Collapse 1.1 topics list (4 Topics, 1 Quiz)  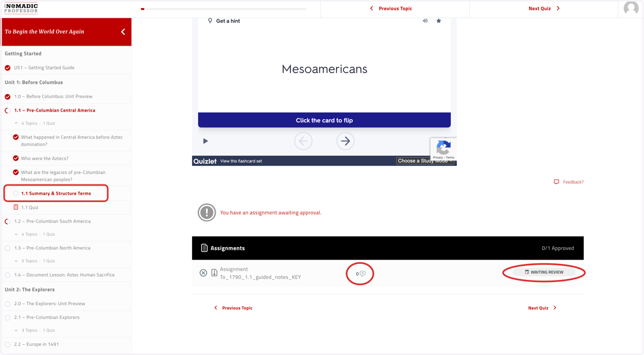(16, 123)
